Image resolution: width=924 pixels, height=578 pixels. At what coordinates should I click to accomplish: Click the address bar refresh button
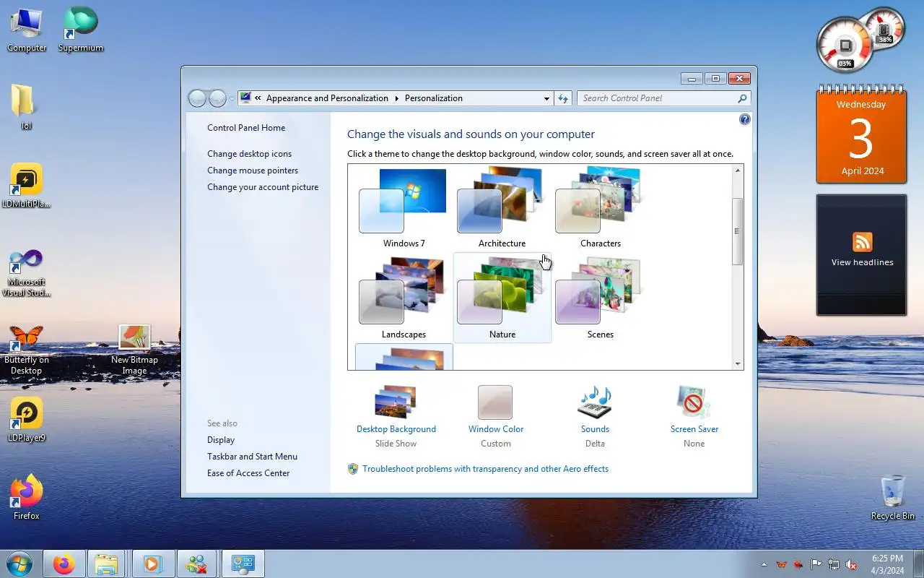pyautogui.click(x=563, y=98)
